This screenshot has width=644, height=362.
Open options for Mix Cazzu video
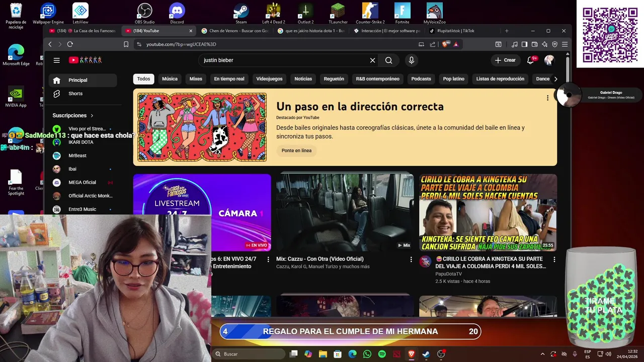point(411,259)
